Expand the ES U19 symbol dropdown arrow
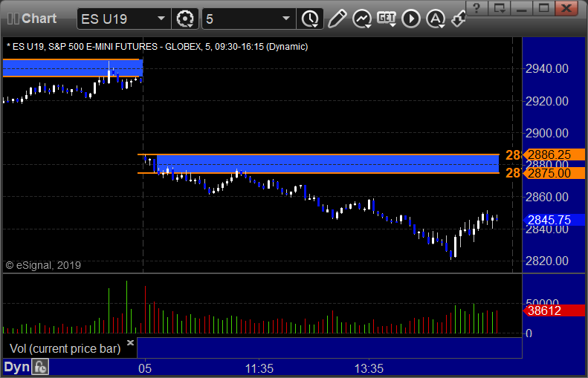Image resolution: width=588 pixels, height=378 pixels. pos(161,19)
